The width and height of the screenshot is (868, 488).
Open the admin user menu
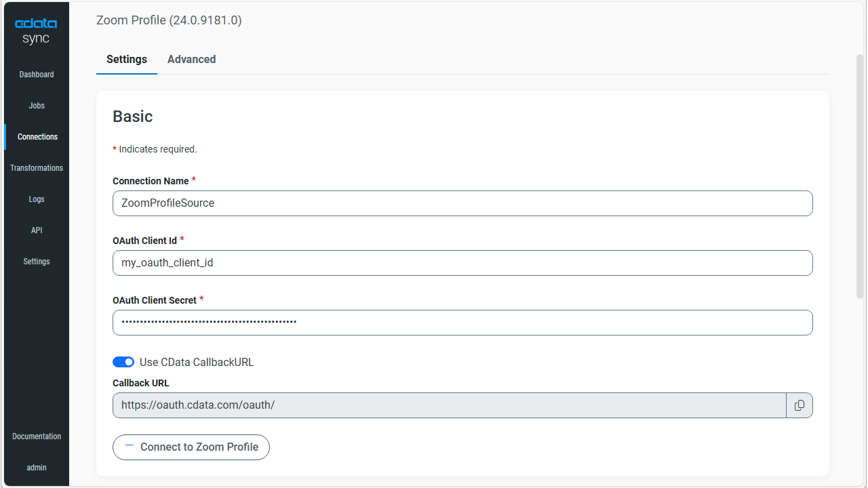[37, 468]
